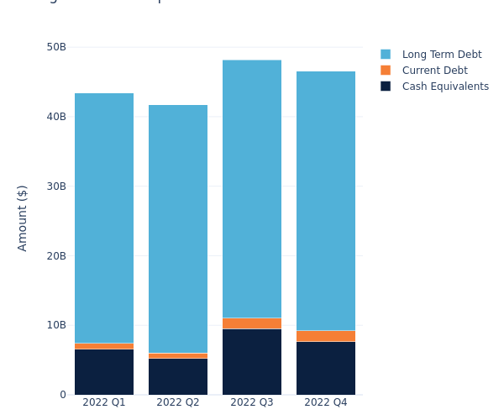Click the 50B y-axis tick label
The height and width of the screenshot is (420, 504).
[56, 47]
